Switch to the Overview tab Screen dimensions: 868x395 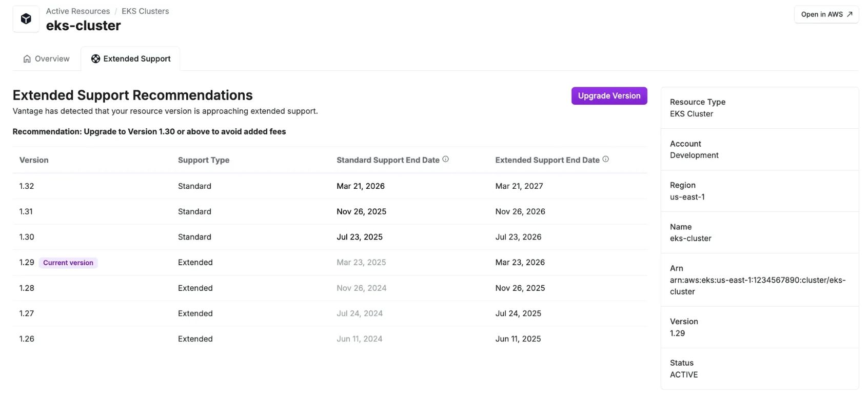(47, 59)
